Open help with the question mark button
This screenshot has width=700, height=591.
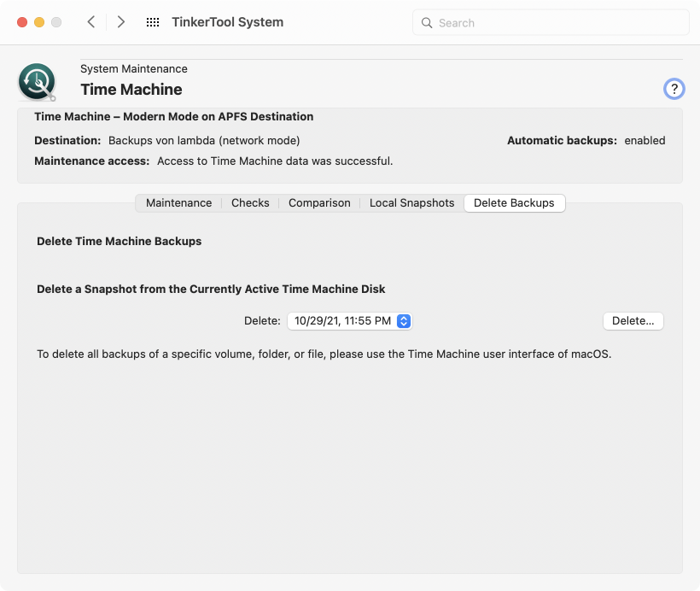[x=674, y=89]
